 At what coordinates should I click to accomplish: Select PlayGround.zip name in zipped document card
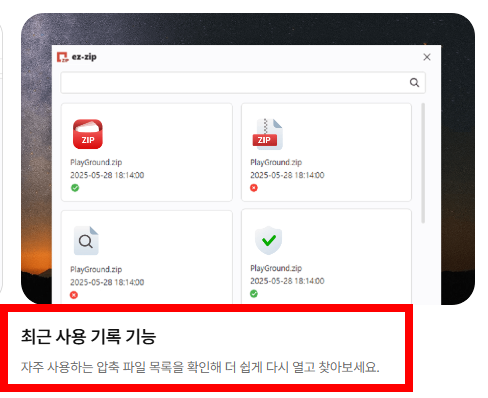pyautogui.click(x=276, y=162)
